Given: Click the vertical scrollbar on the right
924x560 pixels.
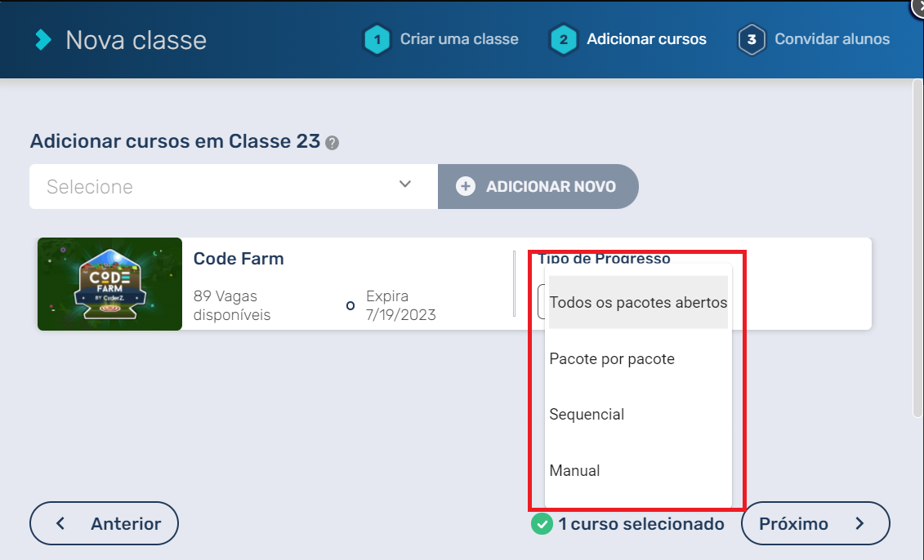Looking at the screenshot, I should (x=918, y=245).
